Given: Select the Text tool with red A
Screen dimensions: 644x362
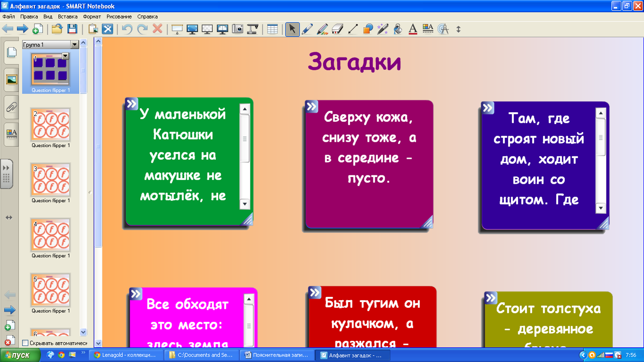Looking at the screenshot, I should coord(413,29).
